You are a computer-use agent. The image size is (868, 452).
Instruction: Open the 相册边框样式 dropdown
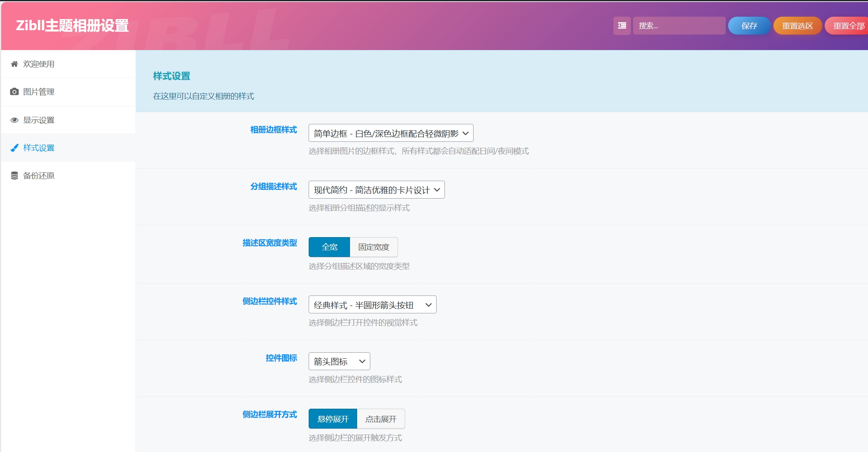pyautogui.click(x=391, y=133)
